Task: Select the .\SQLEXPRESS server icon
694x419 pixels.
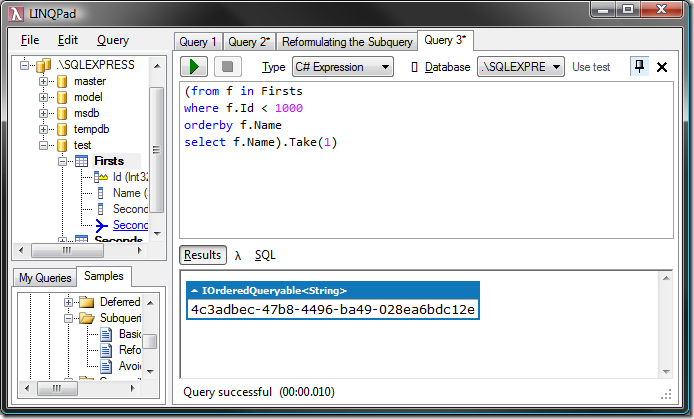Action: 43,65
